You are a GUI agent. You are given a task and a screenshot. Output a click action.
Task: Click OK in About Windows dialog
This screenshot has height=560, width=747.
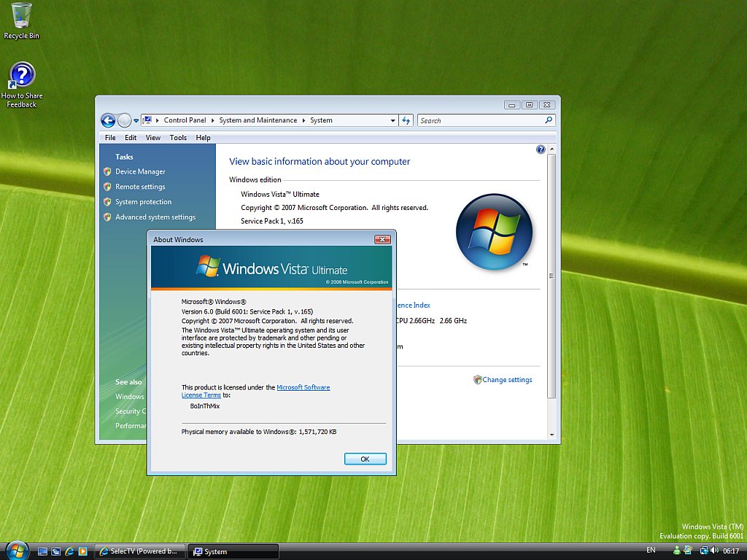(x=365, y=459)
